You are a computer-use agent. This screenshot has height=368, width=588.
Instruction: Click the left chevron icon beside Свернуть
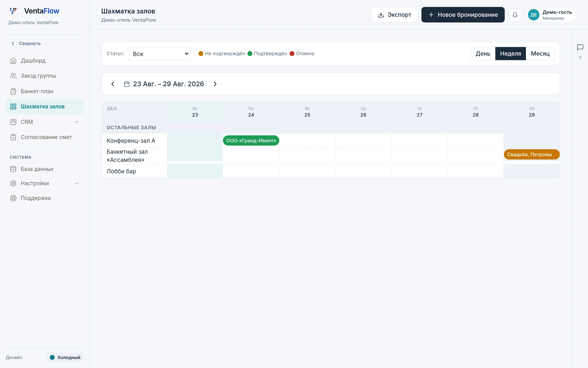point(13,43)
